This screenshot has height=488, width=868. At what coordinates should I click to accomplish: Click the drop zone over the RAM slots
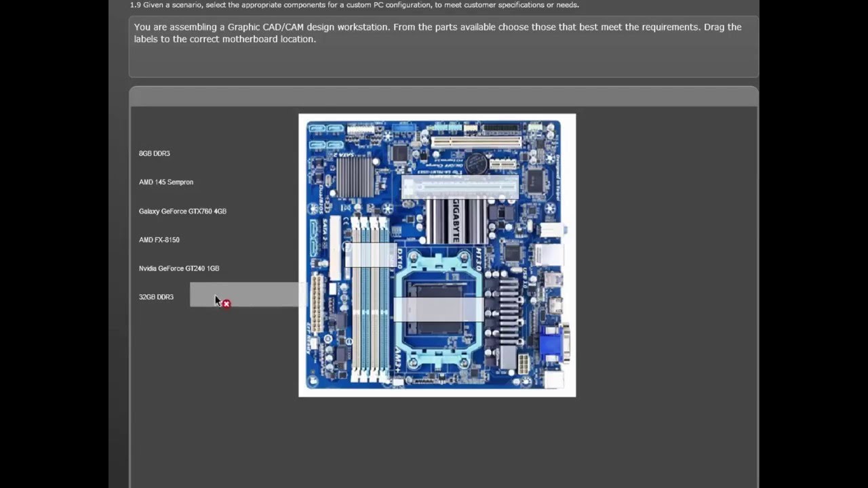370,254
